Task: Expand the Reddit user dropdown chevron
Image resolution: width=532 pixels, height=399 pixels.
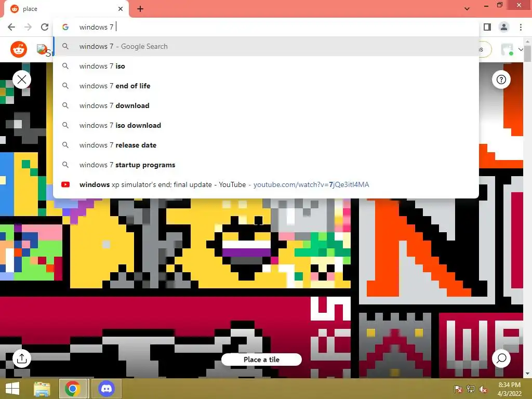Action: click(x=521, y=49)
